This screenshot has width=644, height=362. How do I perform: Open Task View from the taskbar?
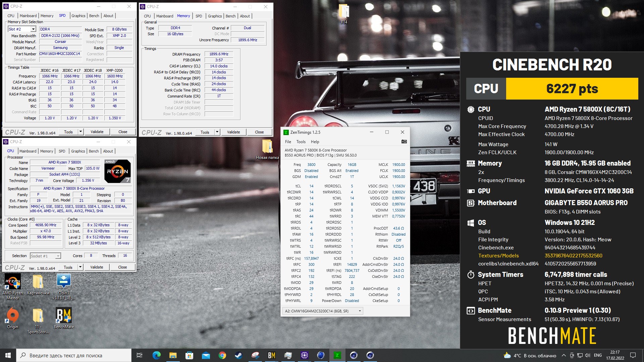[x=140, y=355]
